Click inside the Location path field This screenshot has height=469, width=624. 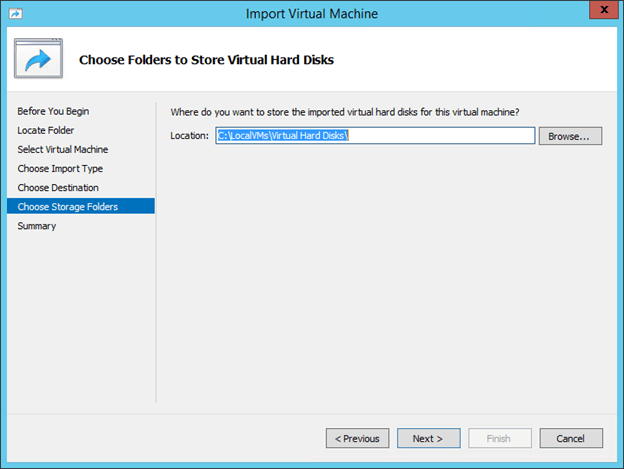tap(375, 136)
